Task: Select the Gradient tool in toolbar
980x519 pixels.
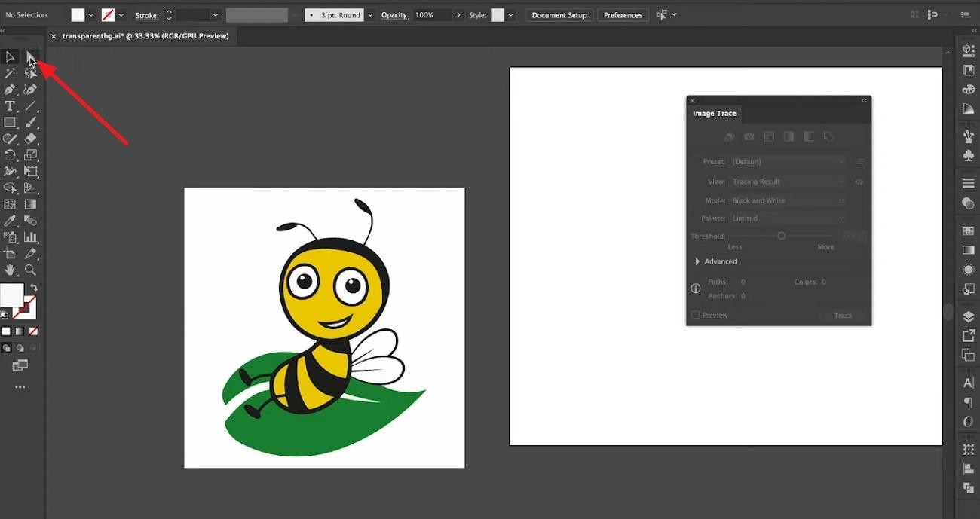Action: point(30,204)
